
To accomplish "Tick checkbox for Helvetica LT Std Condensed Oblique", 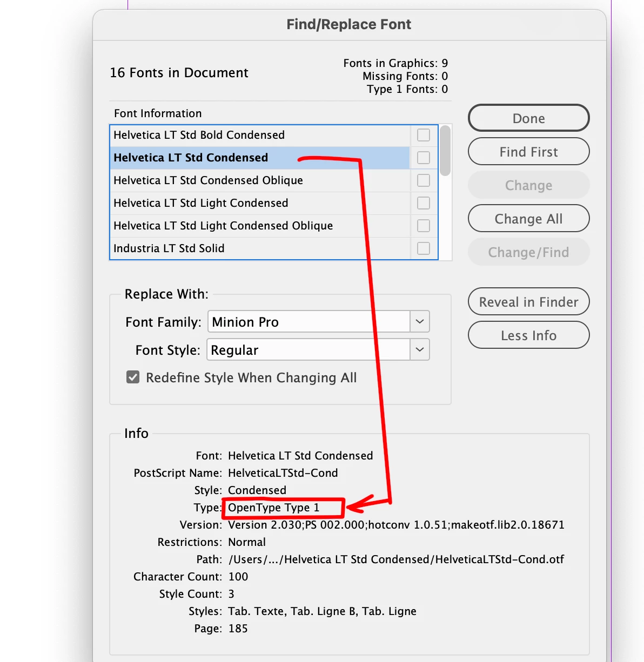I will point(424,180).
